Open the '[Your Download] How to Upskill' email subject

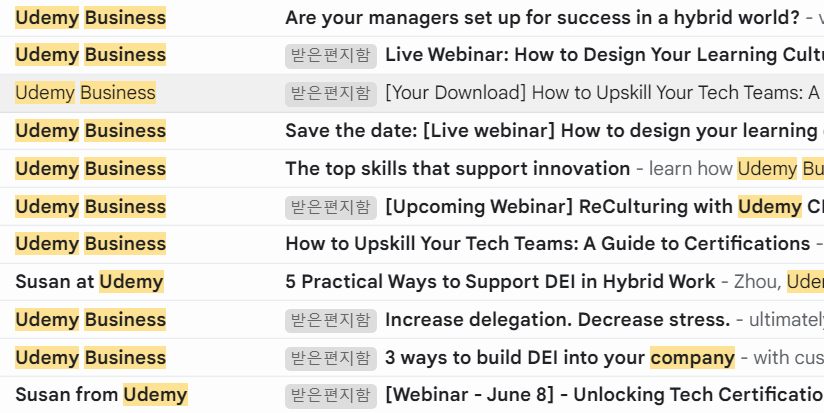[x=600, y=93]
